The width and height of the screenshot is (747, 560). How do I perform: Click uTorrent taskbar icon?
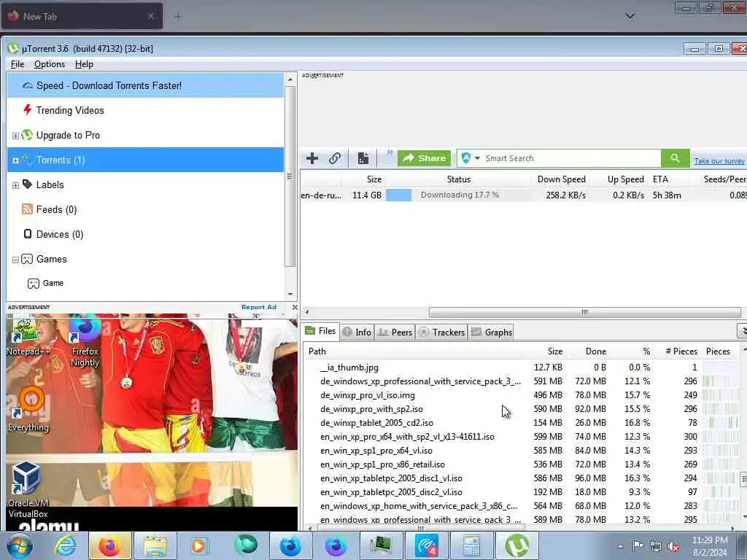(x=517, y=545)
